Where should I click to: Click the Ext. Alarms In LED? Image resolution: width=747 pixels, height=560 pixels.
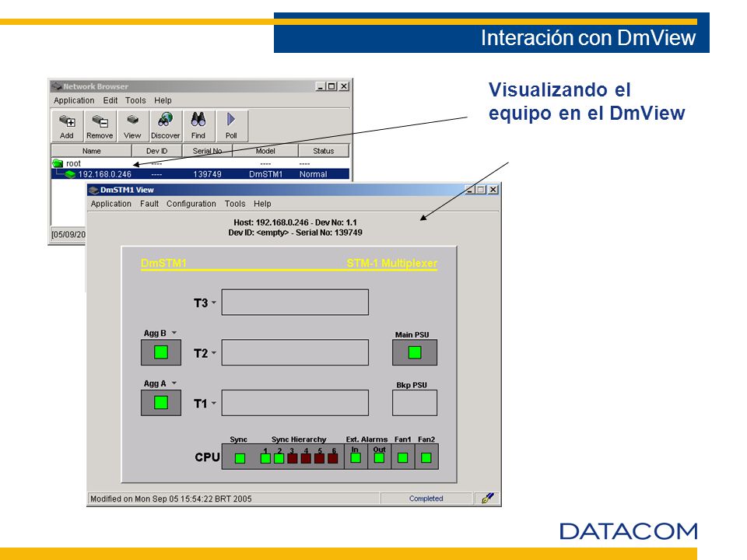[x=356, y=458]
